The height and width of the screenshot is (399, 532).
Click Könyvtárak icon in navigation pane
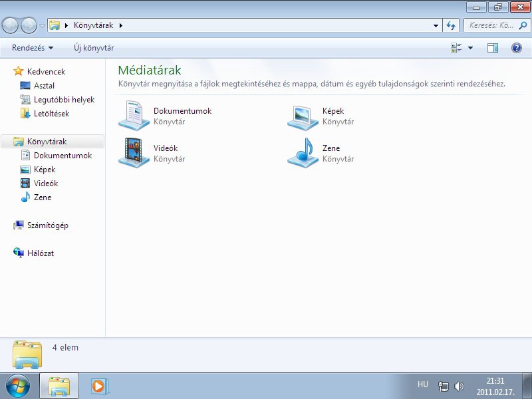19,142
